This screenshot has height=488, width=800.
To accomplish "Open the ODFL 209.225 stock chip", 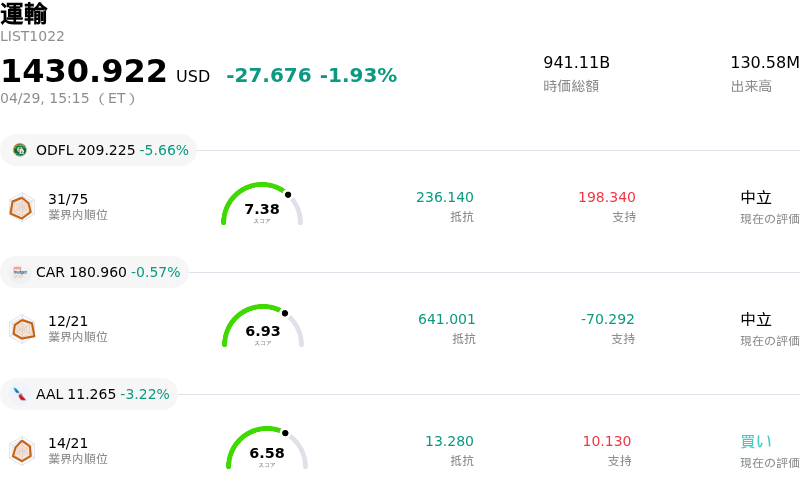I will (x=99, y=150).
